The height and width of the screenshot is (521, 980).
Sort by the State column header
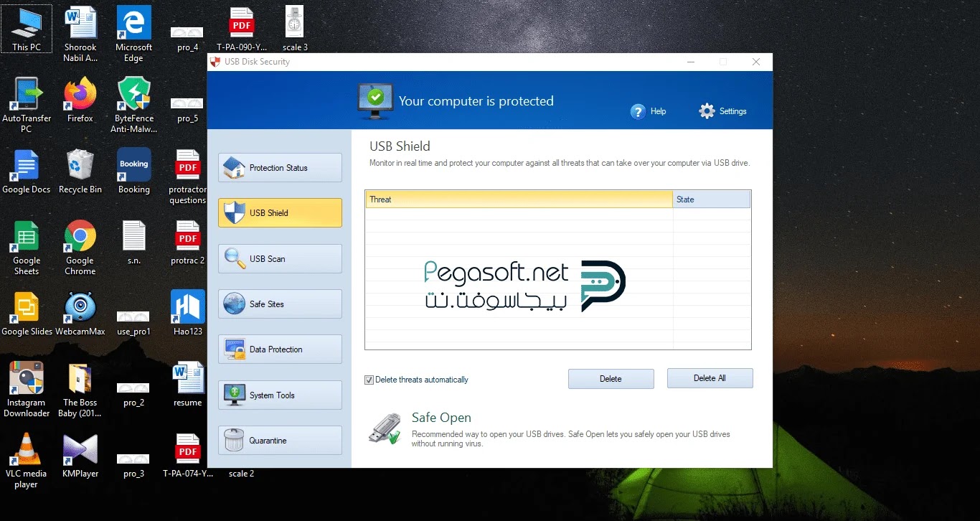712,200
